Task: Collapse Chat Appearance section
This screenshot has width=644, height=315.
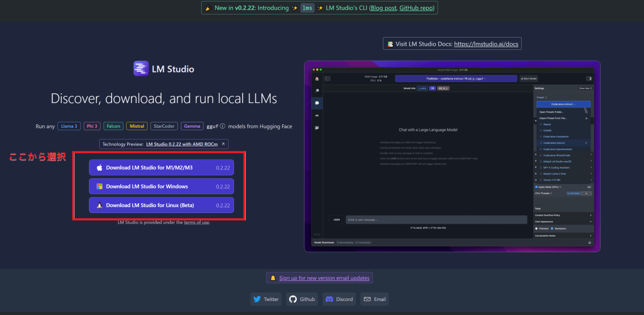Action: [563, 222]
